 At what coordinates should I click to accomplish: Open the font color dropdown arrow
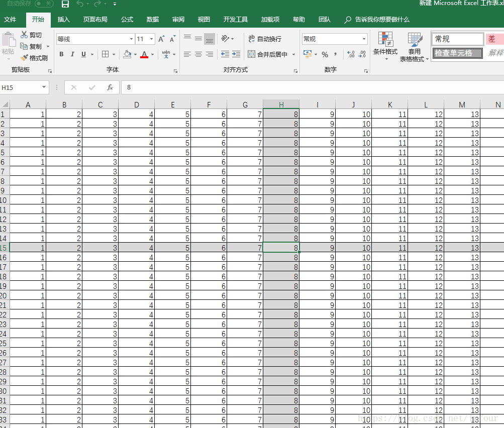point(152,54)
